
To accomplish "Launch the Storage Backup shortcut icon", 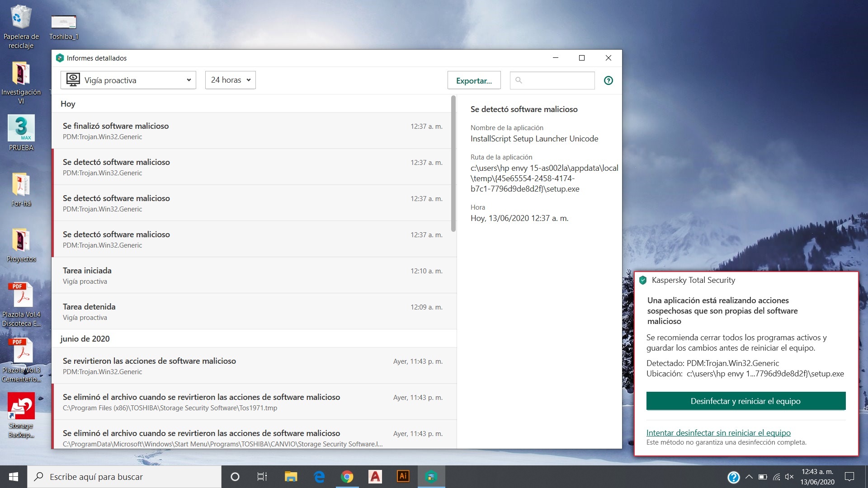I will [21, 416].
